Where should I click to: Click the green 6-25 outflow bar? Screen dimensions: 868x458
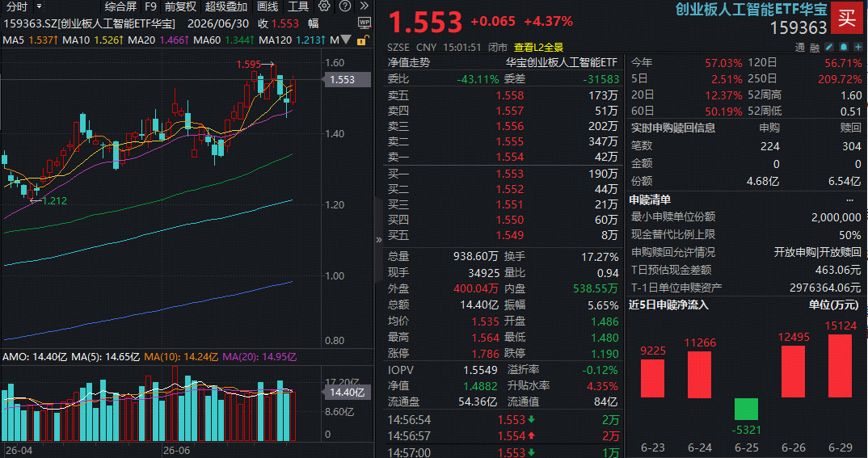(746, 409)
